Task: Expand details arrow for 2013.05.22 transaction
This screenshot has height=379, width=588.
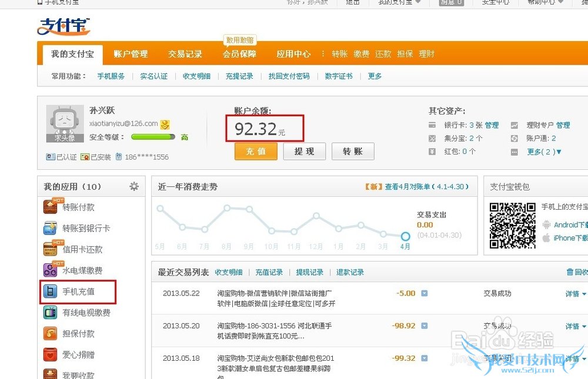Action: coord(424,294)
